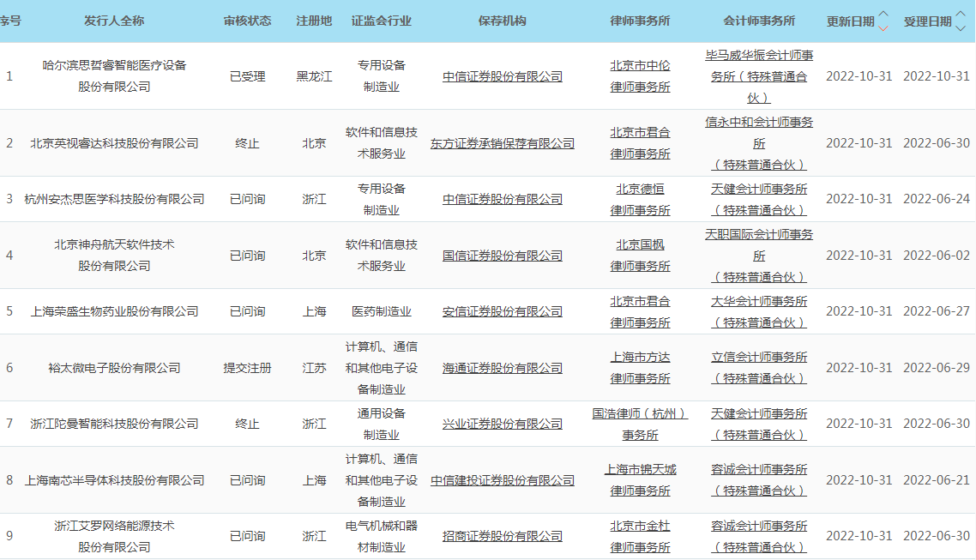Select 海通证券股份有限公司 sponsor link
The image size is (976, 560).
[x=503, y=368]
